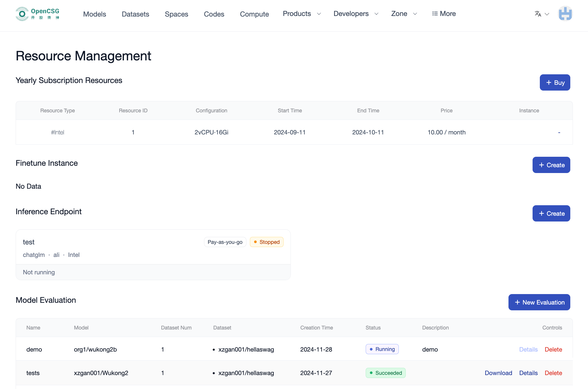The height and width of the screenshot is (389, 588).
Task: Create a new Inference Endpoint
Action: pyautogui.click(x=551, y=213)
